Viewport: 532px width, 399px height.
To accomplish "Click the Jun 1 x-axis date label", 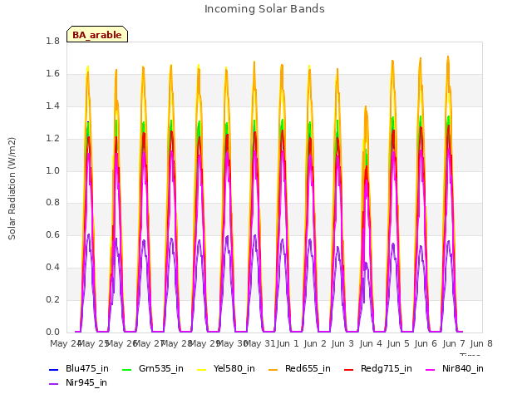I will [x=288, y=343].
